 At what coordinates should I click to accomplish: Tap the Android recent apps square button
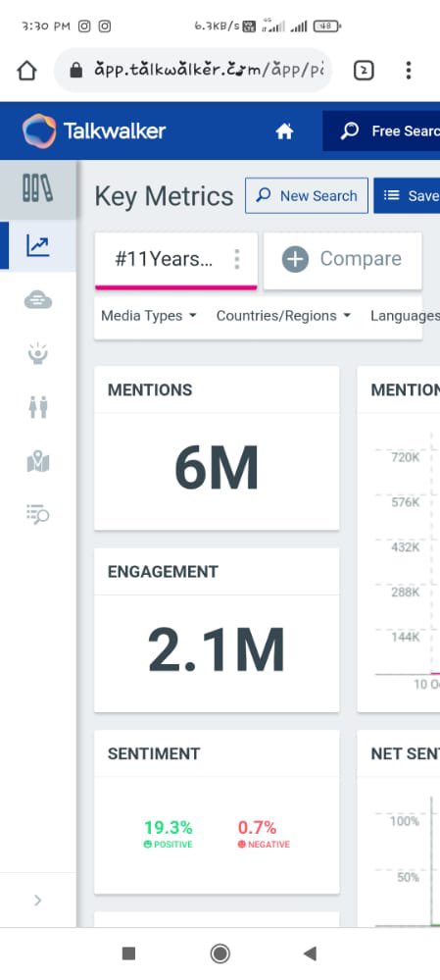pyautogui.click(x=128, y=954)
